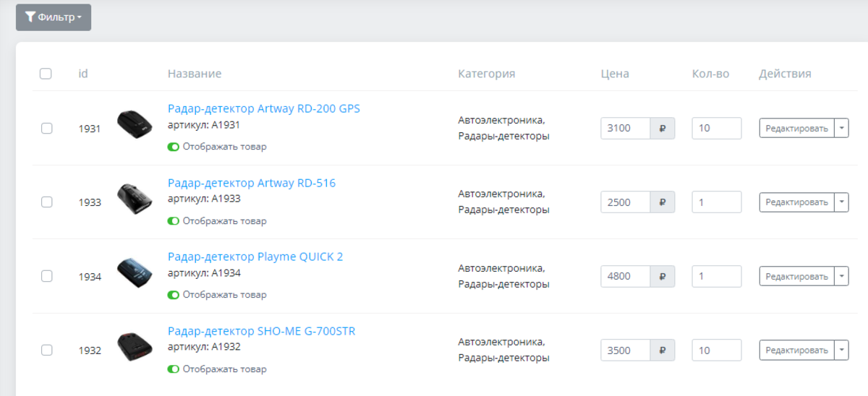The image size is (868, 396).
Task: Expand the arrow next to Редактировать for id 1931
Action: [x=841, y=129]
